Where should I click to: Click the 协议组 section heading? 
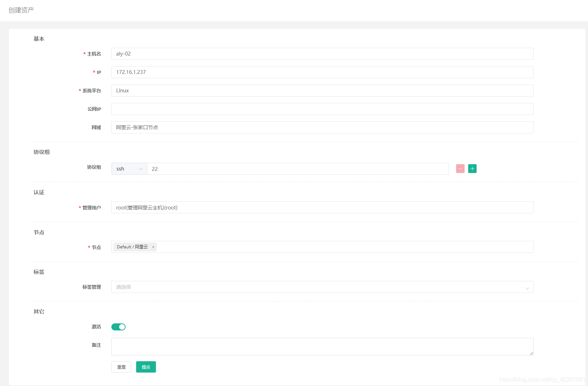click(x=42, y=152)
